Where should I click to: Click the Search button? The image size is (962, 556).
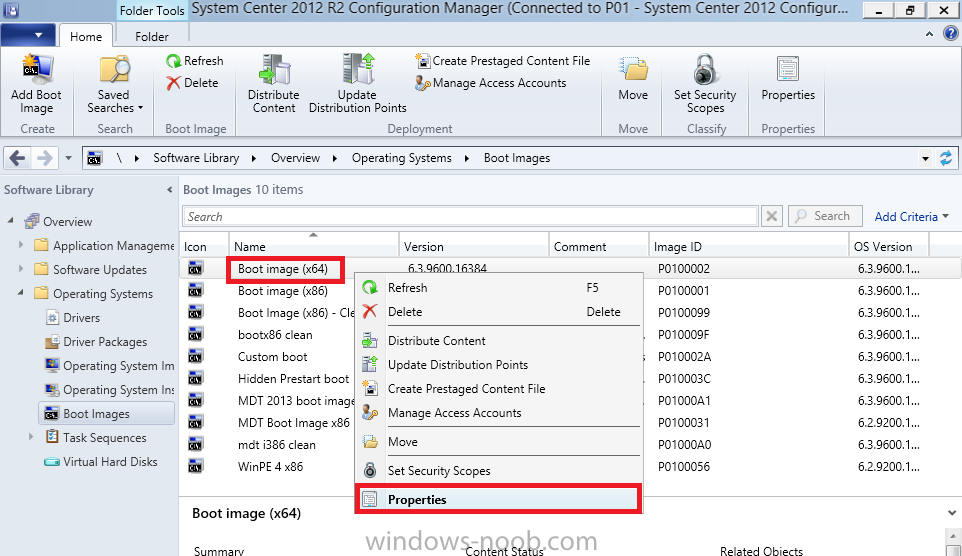(x=825, y=216)
